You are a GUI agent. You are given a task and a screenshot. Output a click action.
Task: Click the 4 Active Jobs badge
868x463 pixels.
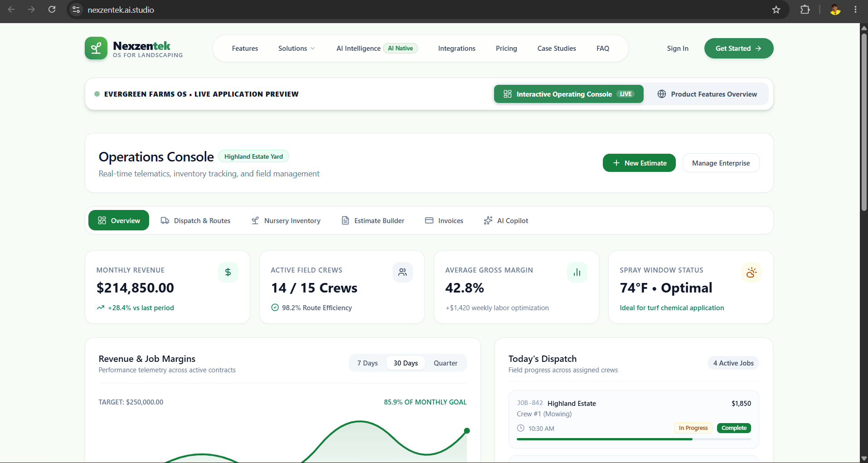(733, 363)
